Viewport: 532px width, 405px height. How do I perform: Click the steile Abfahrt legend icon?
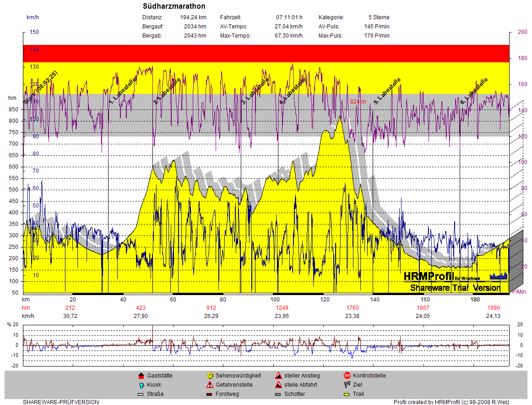click(x=278, y=385)
